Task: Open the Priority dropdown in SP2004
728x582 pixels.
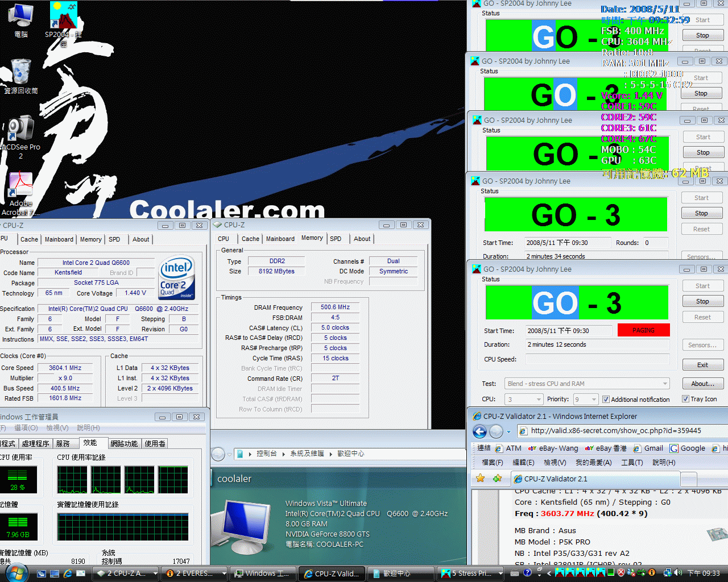Action: (x=585, y=399)
